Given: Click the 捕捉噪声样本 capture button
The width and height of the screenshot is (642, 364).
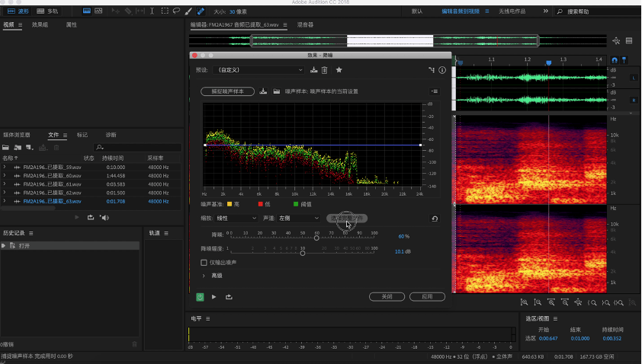Looking at the screenshot, I should (x=227, y=91).
